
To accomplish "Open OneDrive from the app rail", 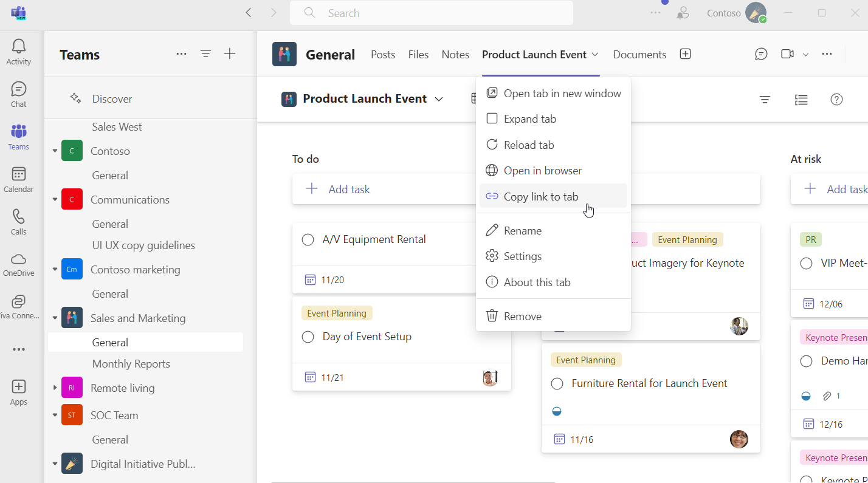I will (19, 264).
